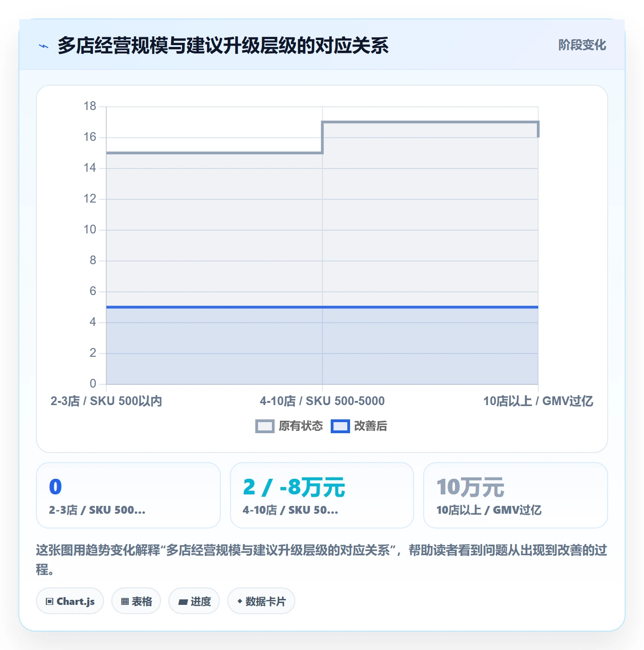Click the chart title 多店经营规模与建议升级层级的对应关系
The image size is (644, 650).
(223, 46)
